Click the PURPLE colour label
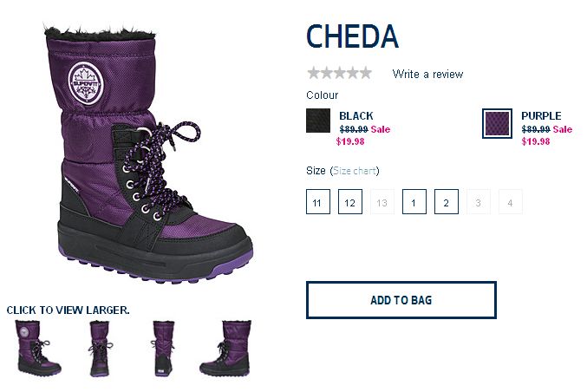The width and height of the screenshot is (587, 392). [541, 115]
